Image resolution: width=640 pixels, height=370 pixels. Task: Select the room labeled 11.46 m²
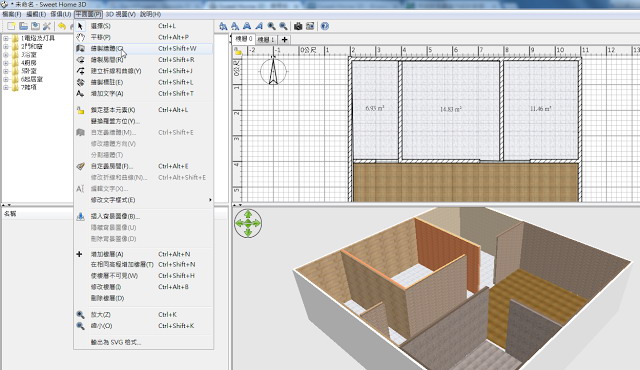point(540,109)
